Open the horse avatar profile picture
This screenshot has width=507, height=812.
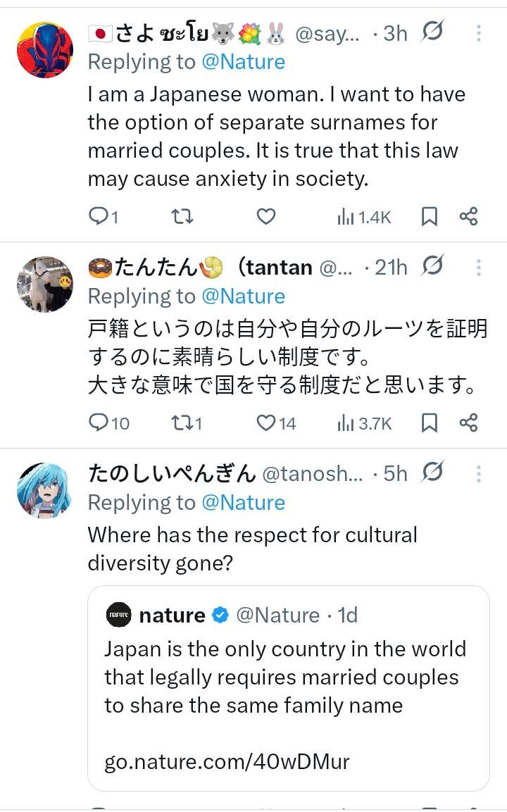point(44,285)
